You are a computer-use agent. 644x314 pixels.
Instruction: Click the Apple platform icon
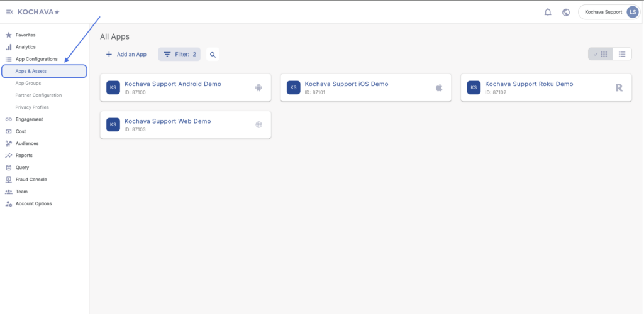coord(439,88)
